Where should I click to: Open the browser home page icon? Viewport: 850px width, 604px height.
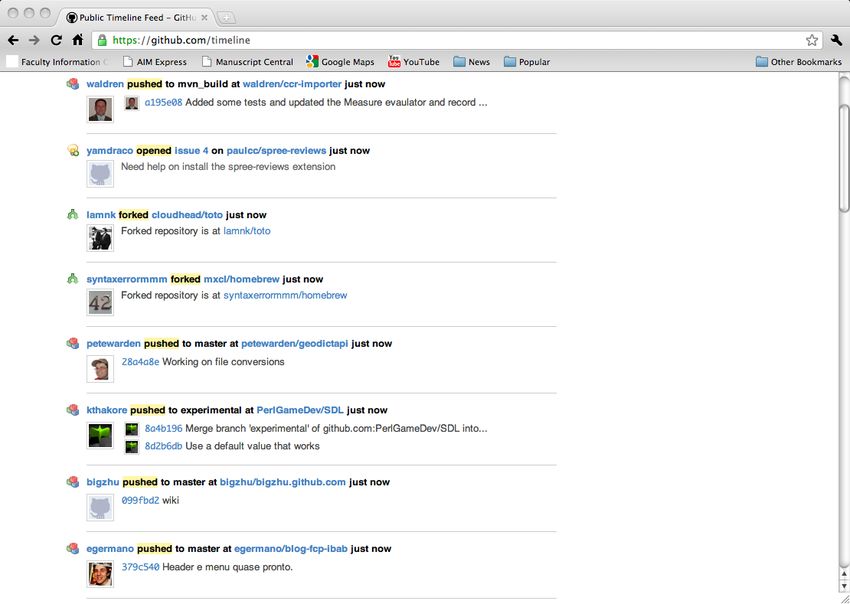pos(78,40)
